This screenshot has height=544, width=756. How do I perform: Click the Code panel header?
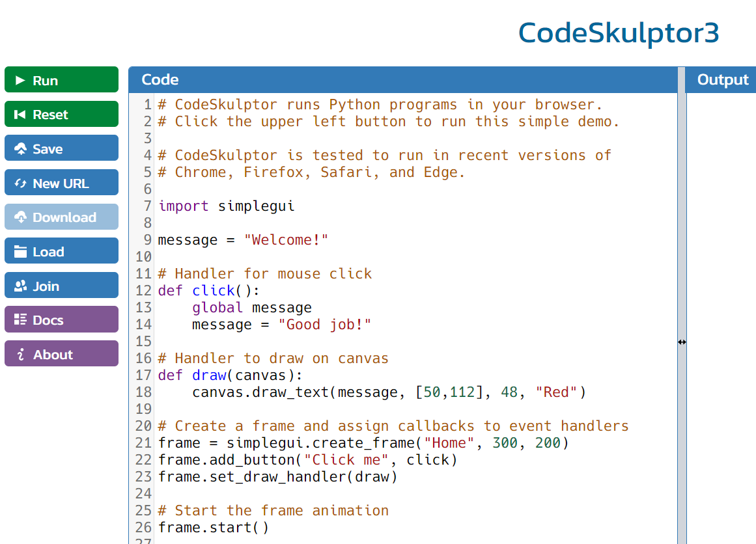coord(402,79)
